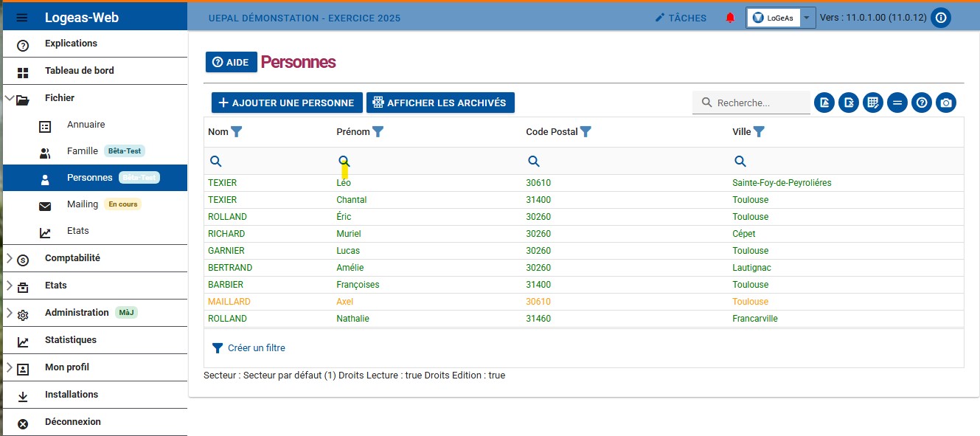This screenshot has height=436, width=980.
Task: Open the LoGeAs theme dropdown
Action: (x=807, y=18)
